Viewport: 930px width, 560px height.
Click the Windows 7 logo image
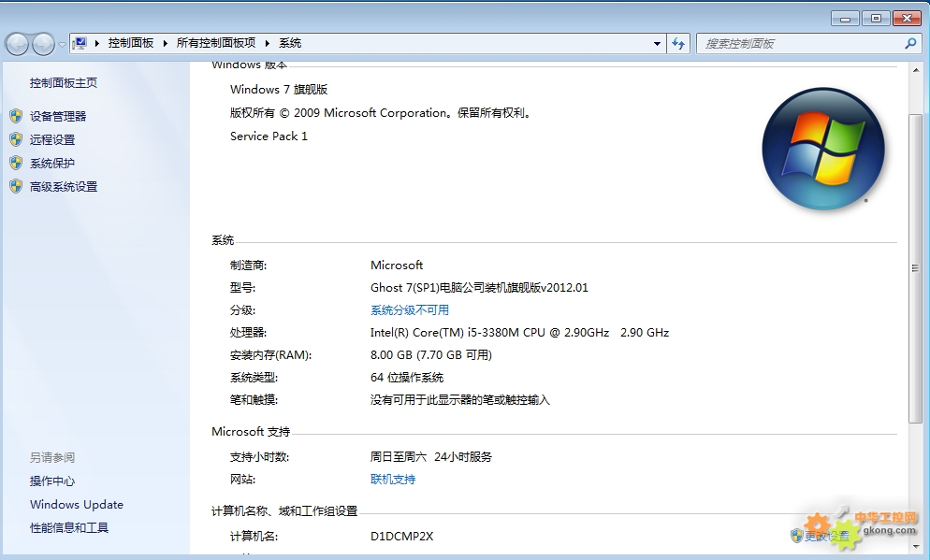[x=823, y=149]
